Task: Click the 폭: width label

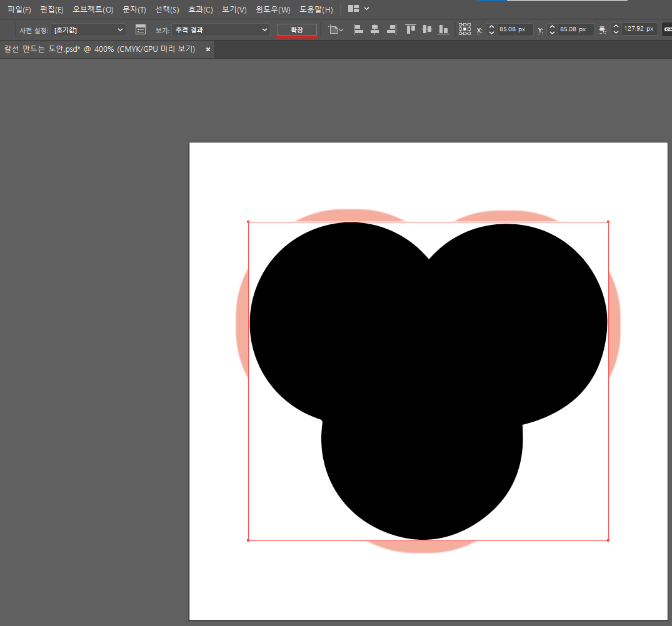Action: coord(603,29)
